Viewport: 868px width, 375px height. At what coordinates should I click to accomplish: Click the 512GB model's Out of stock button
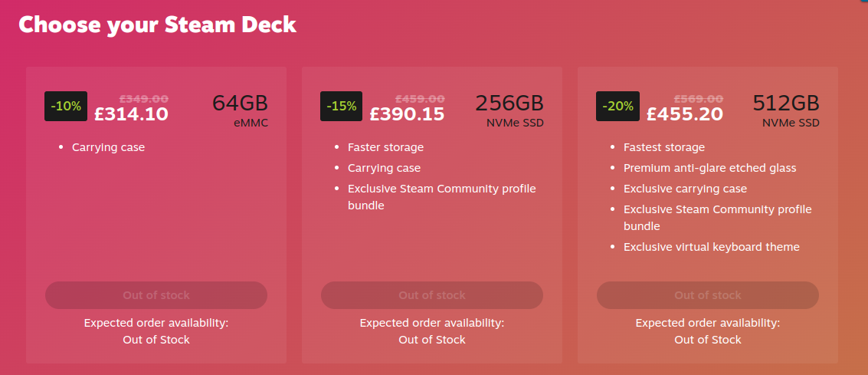pos(708,295)
